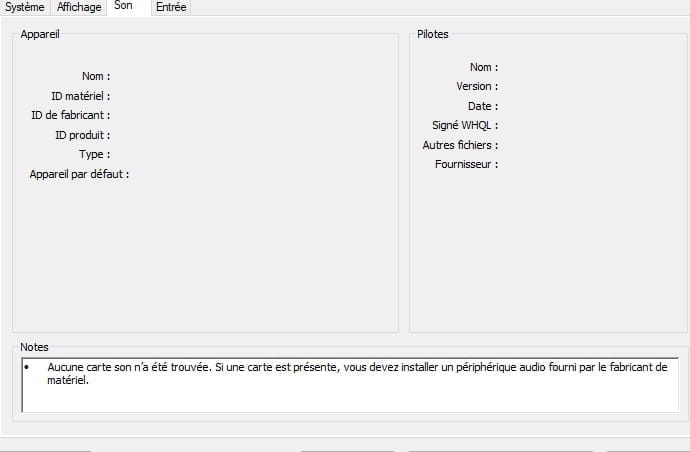This screenshot has width=690, height=452.
Task: Go to the Entrée tab
Action: click(171, 7)
